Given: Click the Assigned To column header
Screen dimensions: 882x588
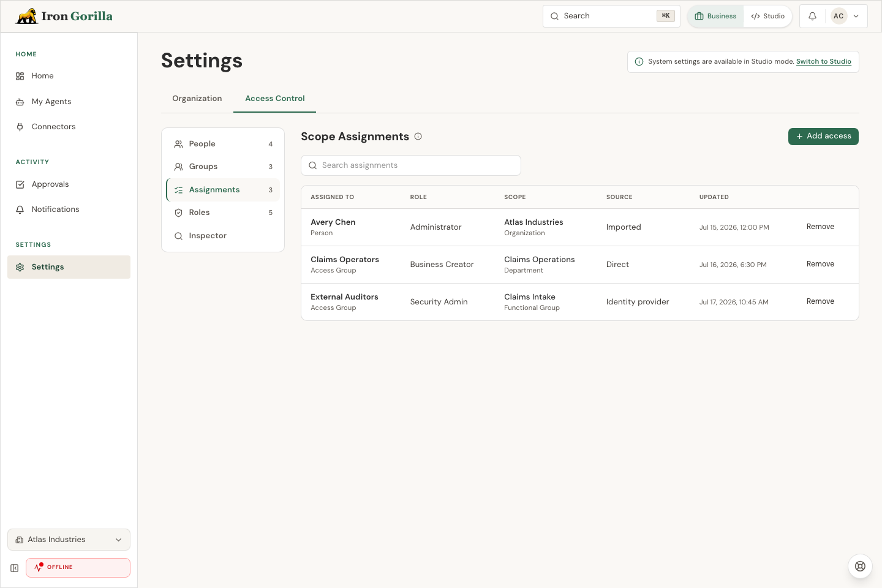Looking at the screenshot, I should (x=332, y=197).
